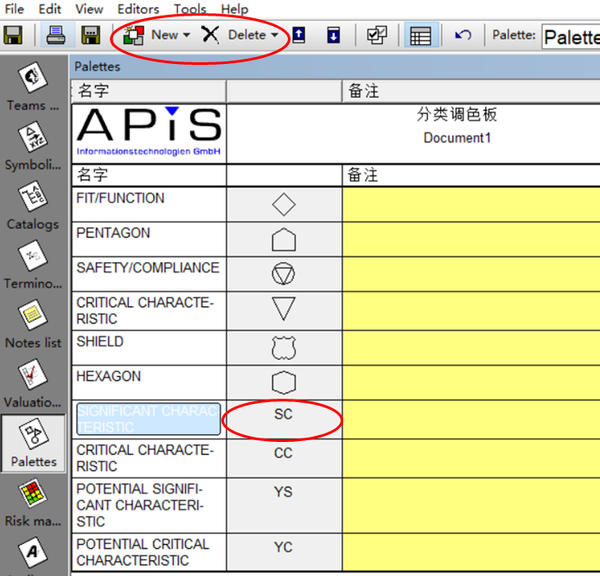
Task: Click the hexagon symbol cell
Action: coord(284,382)
